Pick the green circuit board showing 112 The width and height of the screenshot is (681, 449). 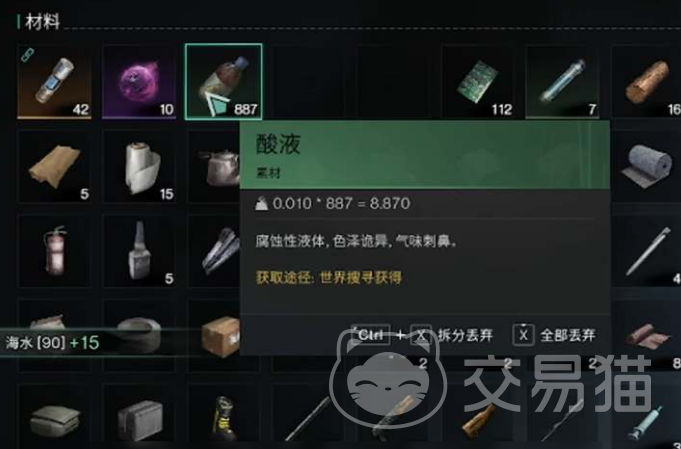coord(478,81)
